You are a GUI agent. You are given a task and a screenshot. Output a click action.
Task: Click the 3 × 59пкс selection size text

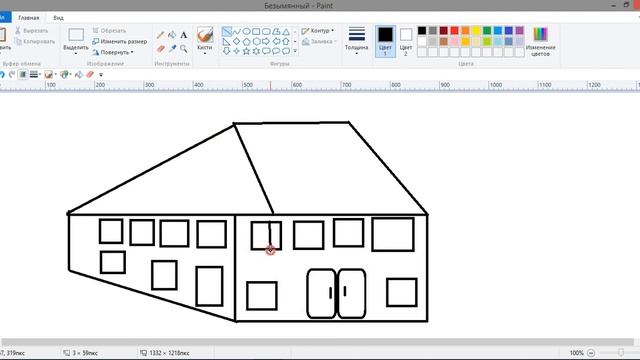click(85, 353)
